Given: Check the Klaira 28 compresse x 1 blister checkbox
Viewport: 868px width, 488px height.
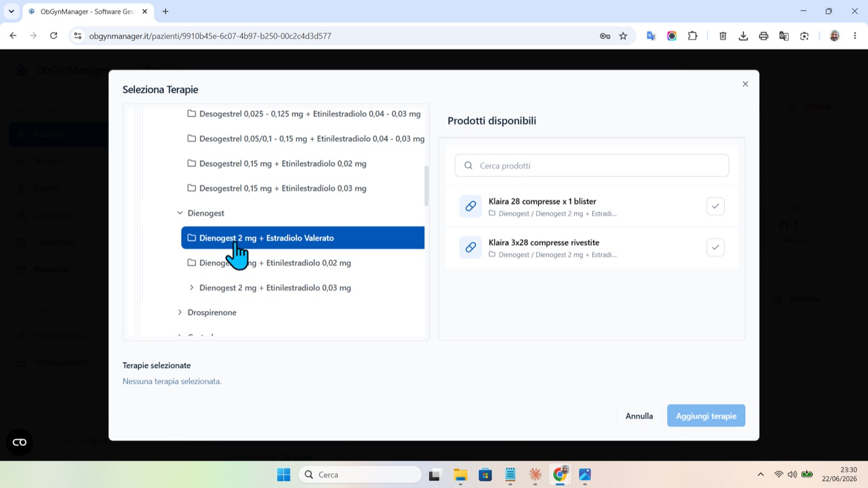Looking at the screenshot, I should click(715, 206).
